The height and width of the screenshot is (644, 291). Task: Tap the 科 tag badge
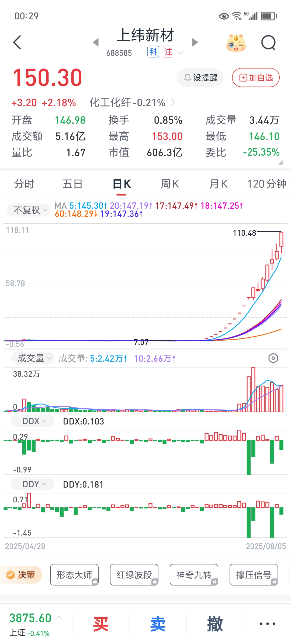[x=153, y=52]
